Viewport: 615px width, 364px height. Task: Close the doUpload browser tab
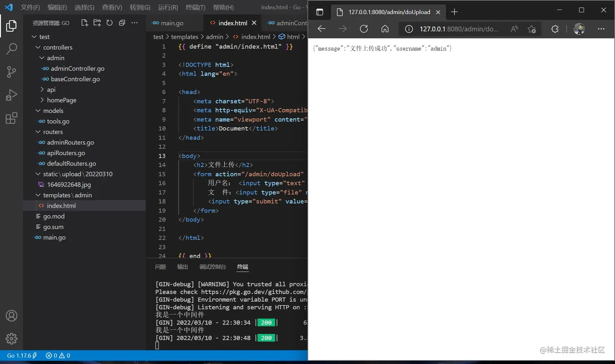(x=438, y=12)
